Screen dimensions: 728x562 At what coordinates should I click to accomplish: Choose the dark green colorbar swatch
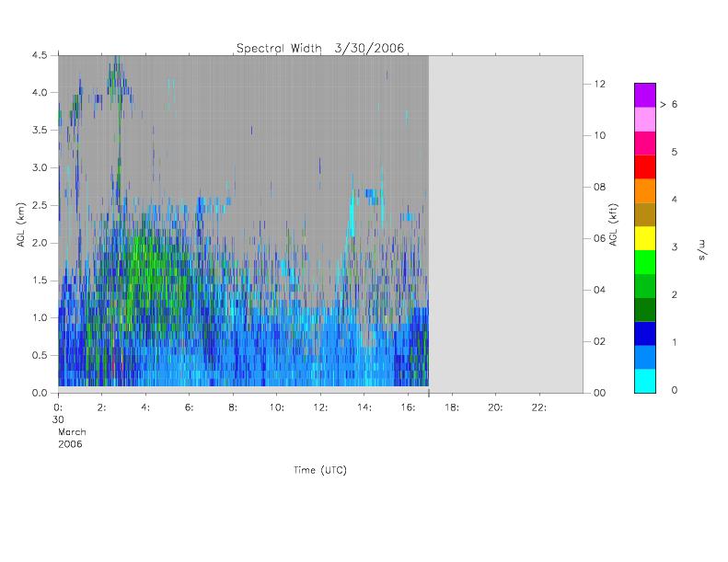645,310
